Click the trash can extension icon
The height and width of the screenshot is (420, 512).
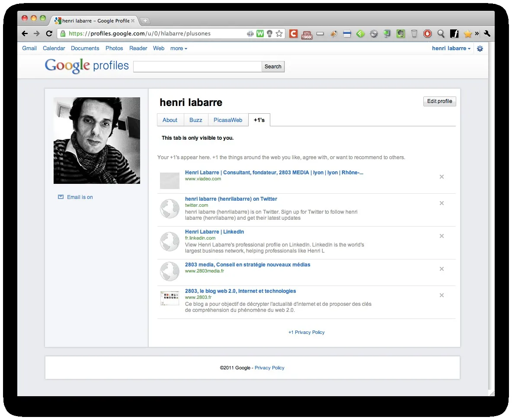tap(414, 34)
